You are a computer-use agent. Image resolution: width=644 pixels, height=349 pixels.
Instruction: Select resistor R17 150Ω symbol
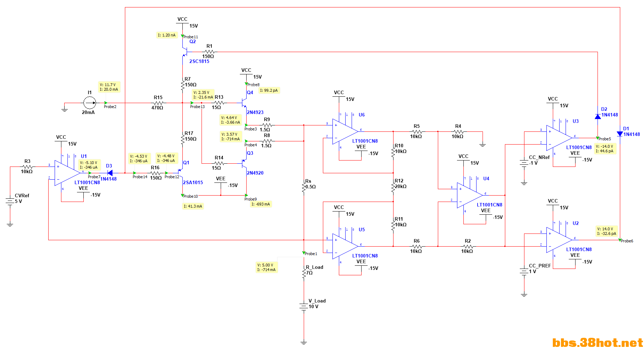pyautogui.click(x=182, y=139)
